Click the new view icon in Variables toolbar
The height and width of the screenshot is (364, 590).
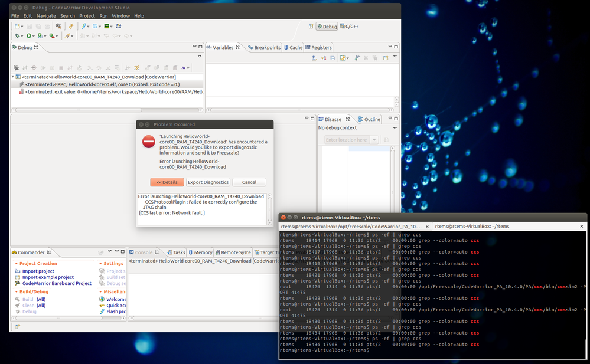pos(385,58)
